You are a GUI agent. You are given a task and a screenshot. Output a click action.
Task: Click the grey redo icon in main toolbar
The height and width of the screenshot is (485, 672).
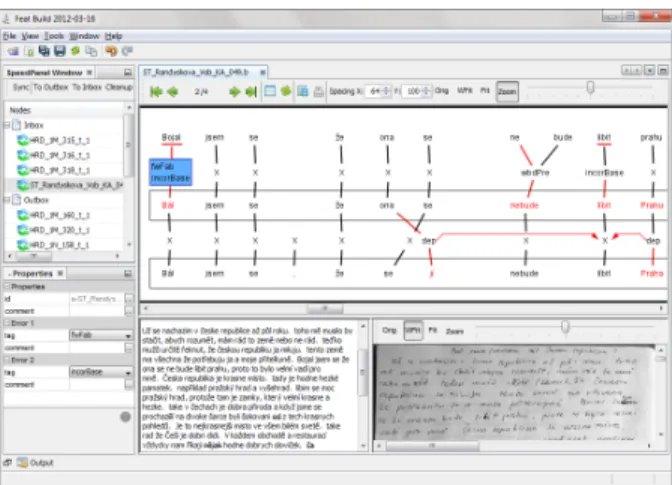point(127,51)
